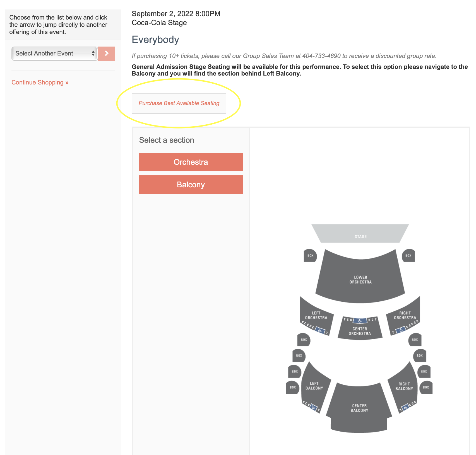Viewport: 476px width, 455px height.
Task: Select Center Orchestra area on the map
Action: click(x=360, y=331)
